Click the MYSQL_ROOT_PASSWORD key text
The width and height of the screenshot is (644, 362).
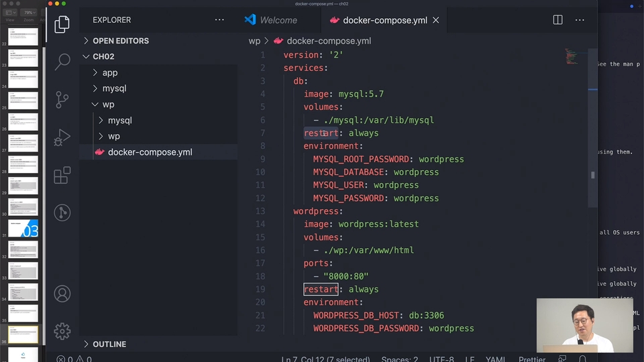pyautogui.click(x=361, y=159)
